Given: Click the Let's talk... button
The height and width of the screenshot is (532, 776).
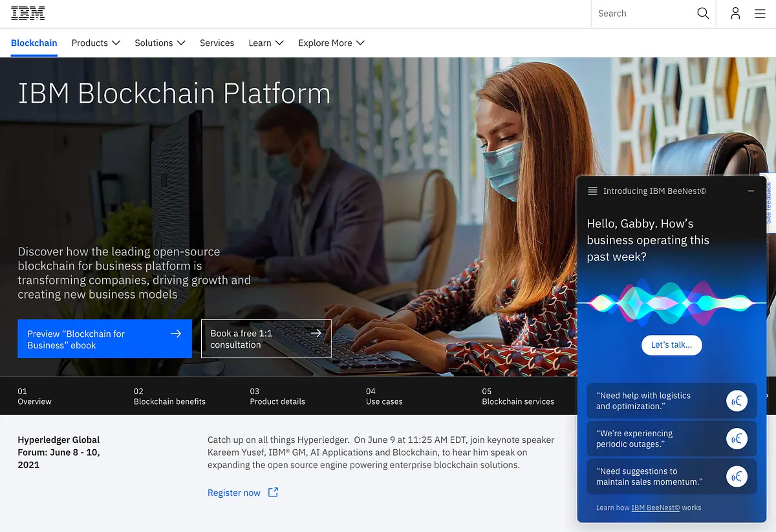Looking at the screenshot, I should tap(671, 345).
